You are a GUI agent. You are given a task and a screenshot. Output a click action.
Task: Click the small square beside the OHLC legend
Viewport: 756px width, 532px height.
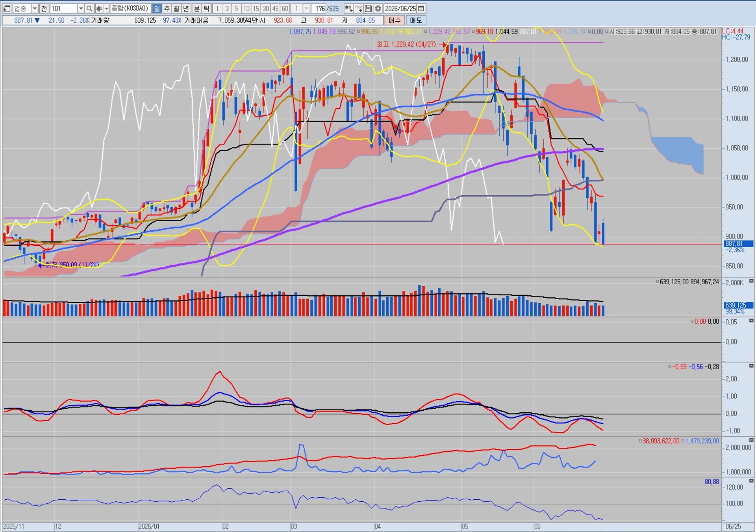(x=606, y=32)
